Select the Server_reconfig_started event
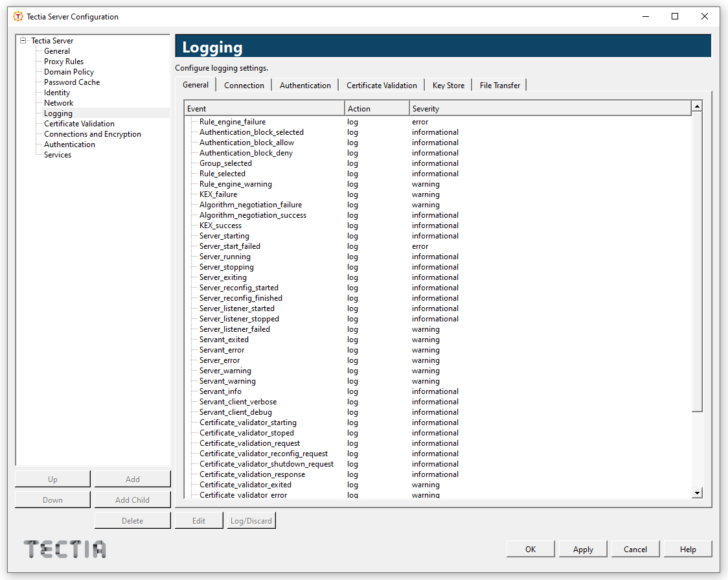This screenshot has width=728, height=580. [x=238, y=288]
